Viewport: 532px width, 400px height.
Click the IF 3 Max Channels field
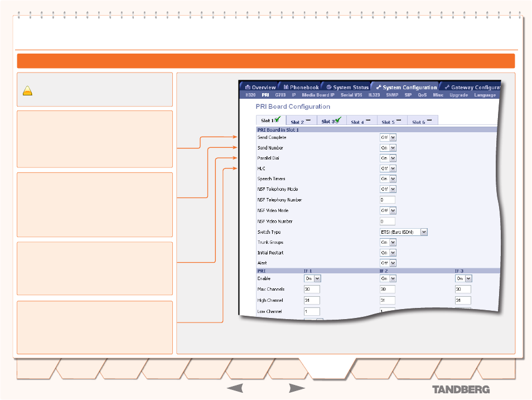coord(463,290)
